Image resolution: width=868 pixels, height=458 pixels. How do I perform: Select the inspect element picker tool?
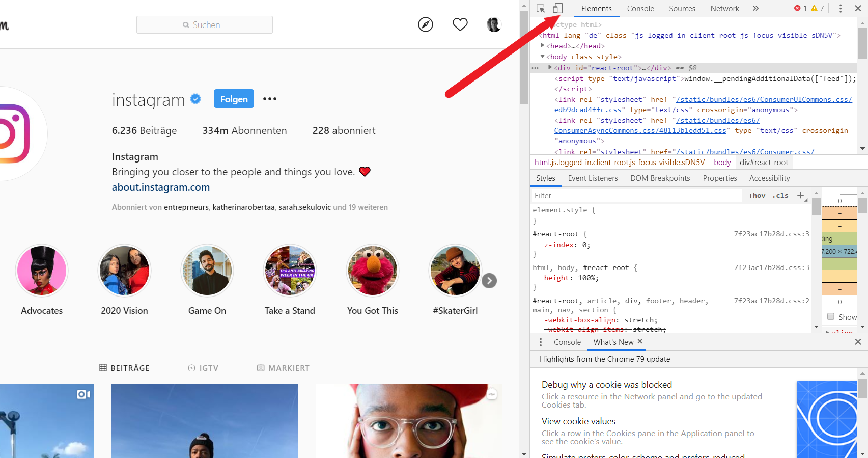pyautogui.click(x=541, y=9)
